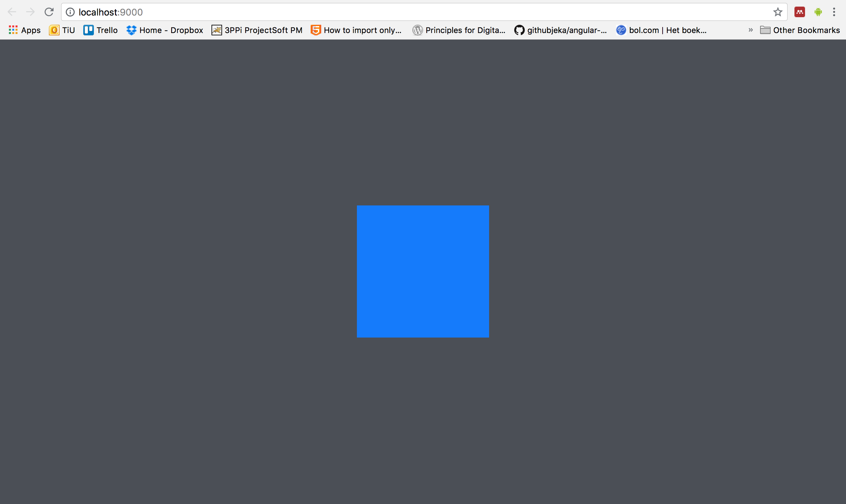Open the bol.com Het boek bookmark
846x504 pixels.
(662, 30)
